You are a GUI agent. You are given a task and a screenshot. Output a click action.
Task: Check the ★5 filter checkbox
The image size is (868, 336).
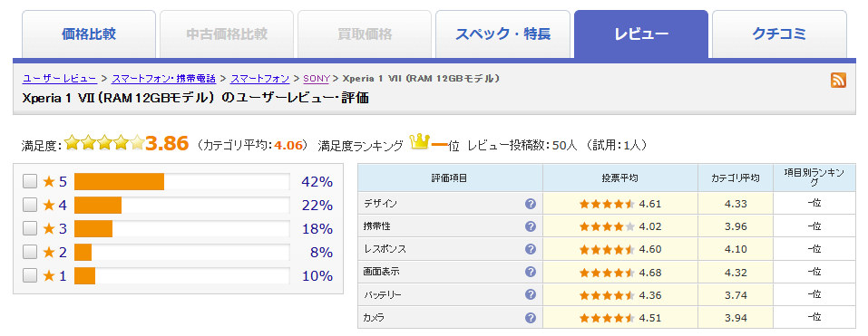(30, 181)
